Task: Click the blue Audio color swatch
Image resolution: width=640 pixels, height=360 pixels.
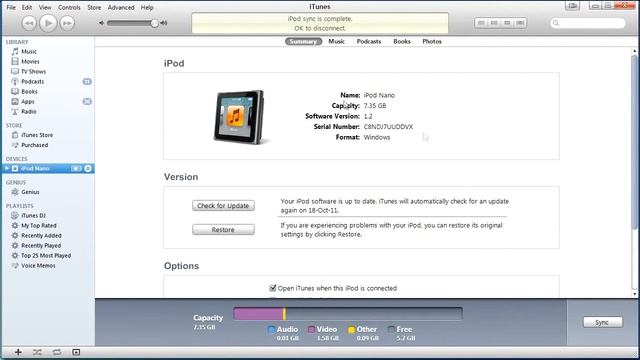Action: click(271, 329)
